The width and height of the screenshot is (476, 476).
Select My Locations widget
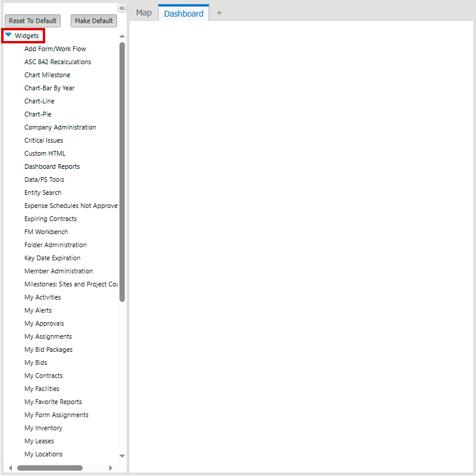point(43,453)
